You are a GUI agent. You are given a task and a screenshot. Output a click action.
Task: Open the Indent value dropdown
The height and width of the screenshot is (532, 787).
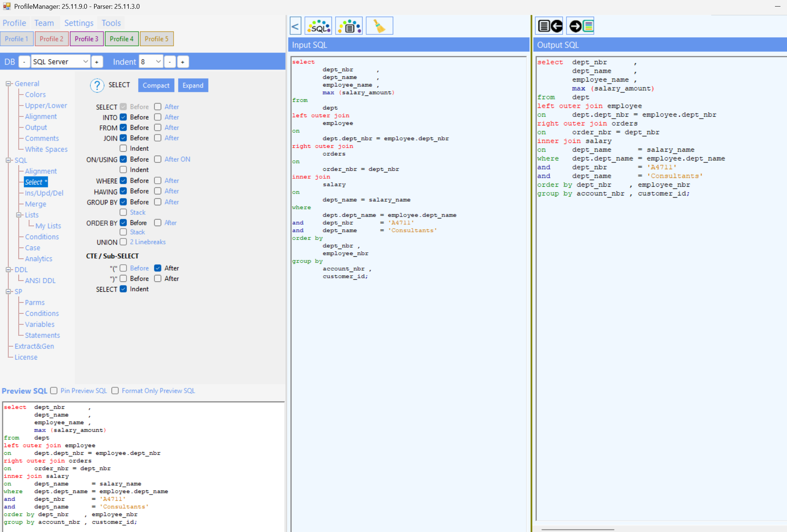pyautogui.click(x=151, y=62)
